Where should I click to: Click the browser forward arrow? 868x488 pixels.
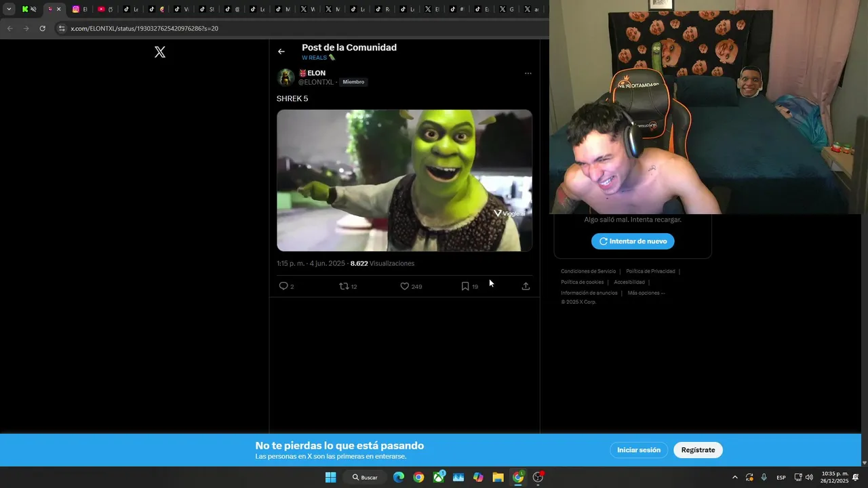coord(26,28)
